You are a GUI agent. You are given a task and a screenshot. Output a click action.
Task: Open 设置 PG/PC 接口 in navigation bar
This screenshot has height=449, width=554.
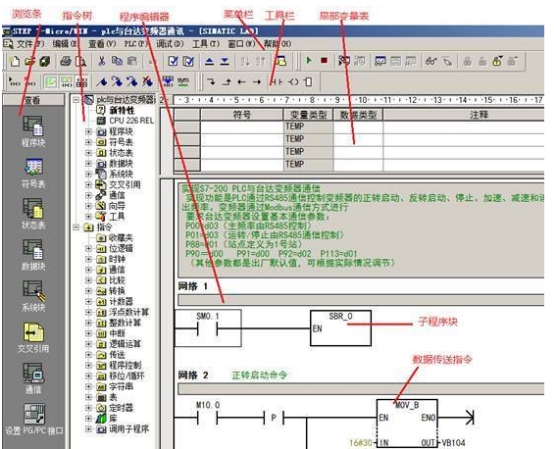34,419
